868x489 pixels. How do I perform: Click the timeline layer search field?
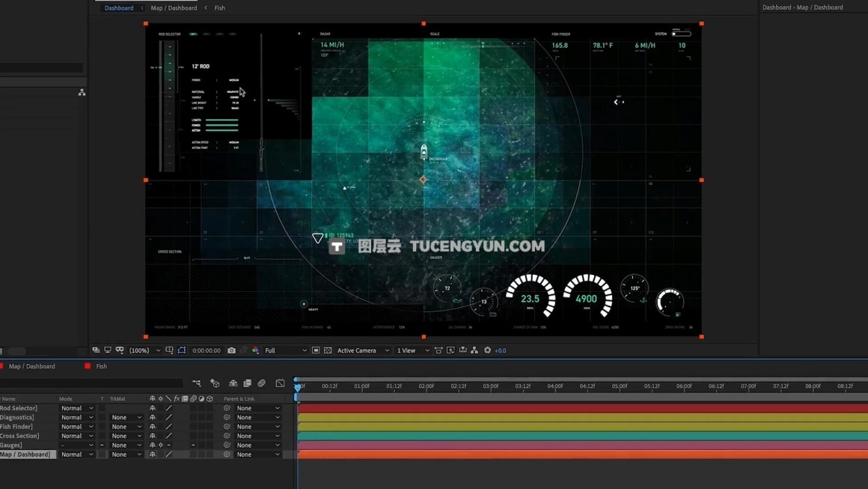click(91, 383)
